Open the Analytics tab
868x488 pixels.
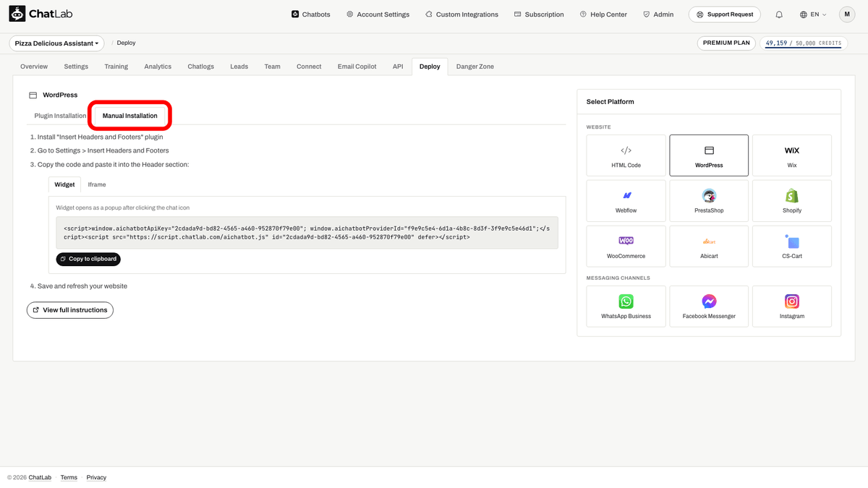[158, 67]
